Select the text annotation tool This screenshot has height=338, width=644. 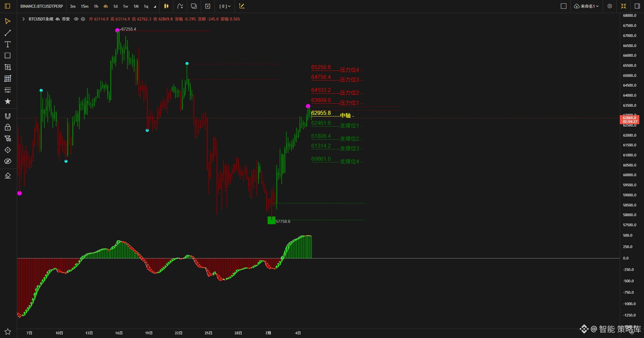point(7,44)
